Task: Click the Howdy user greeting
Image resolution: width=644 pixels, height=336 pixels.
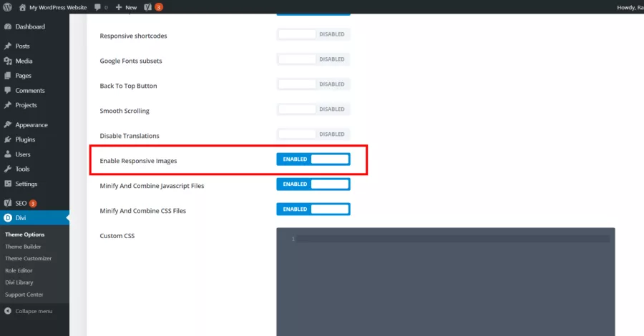Action: pyautogui.click(x=630, y=7)
